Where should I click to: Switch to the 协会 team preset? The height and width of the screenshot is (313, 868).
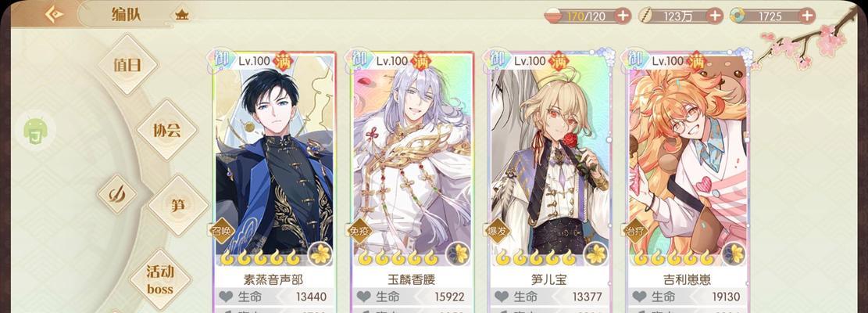click(166, 130)
